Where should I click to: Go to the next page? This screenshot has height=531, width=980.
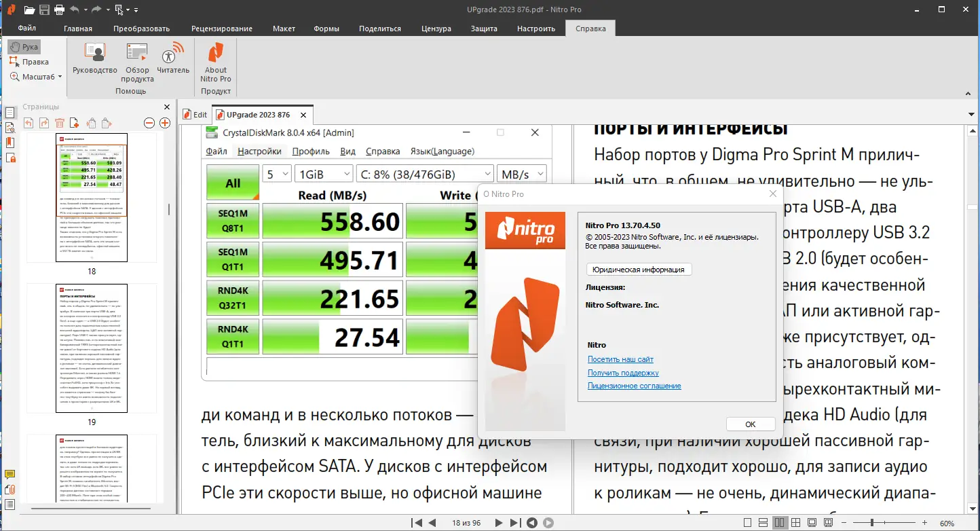coord(499,523)
